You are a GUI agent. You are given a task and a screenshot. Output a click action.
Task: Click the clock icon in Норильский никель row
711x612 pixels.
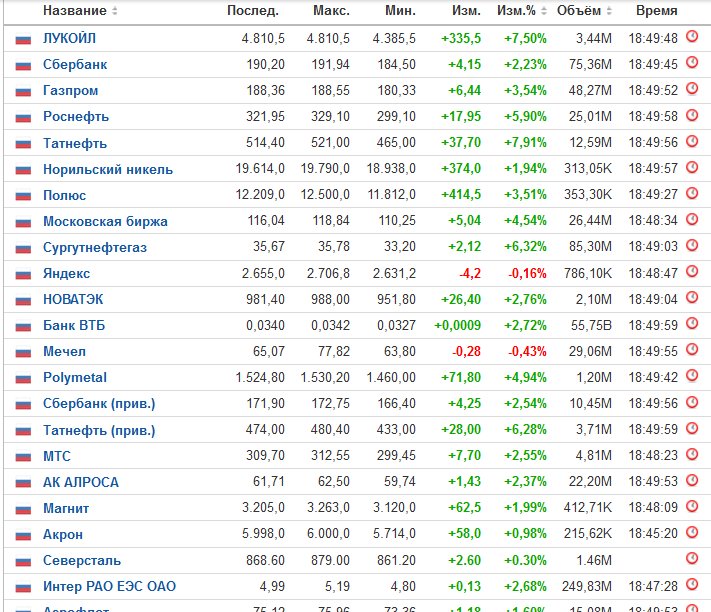(x=692, y=166)
